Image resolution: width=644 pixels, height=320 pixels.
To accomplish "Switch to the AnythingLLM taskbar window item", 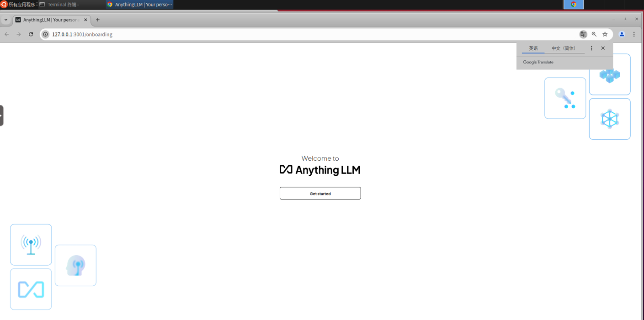I will (x=139, y=5).
